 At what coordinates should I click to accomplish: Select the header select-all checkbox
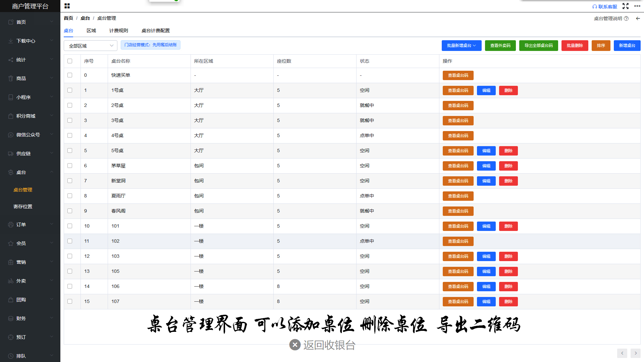point(70,61)
